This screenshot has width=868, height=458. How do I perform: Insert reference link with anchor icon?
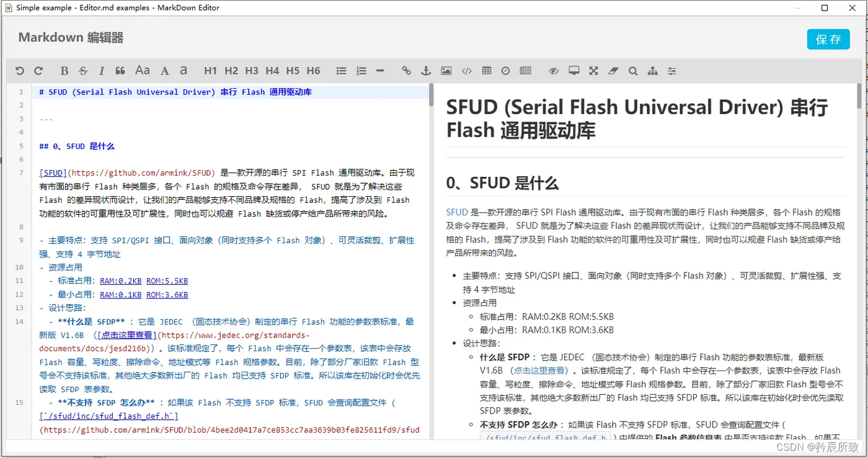(426, 71)
